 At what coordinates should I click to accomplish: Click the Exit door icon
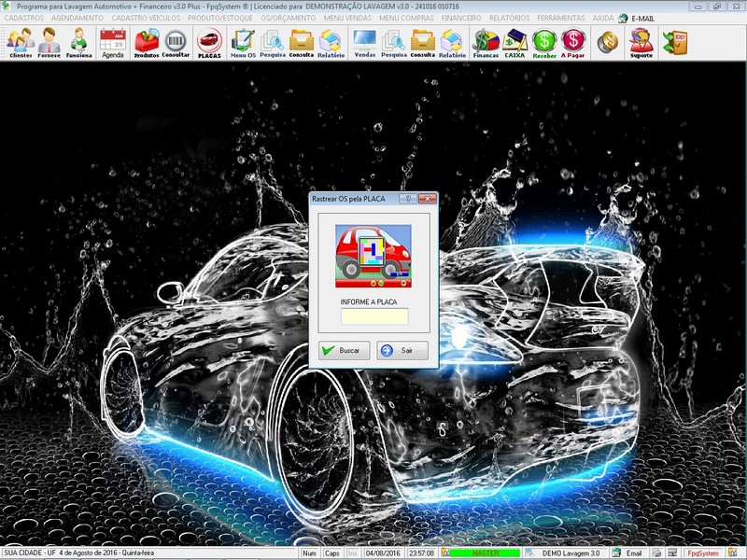pos(674,42)
